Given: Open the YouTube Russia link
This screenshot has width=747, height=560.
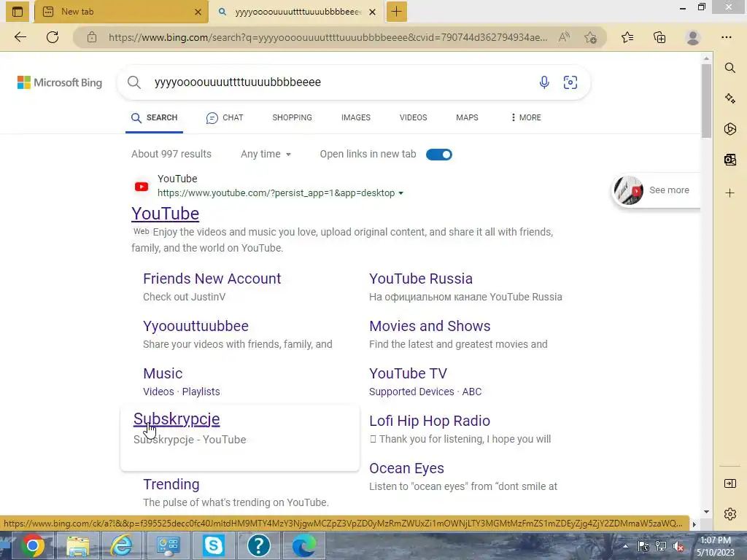Looking at the screenshot, I should click(x=421, y=279).
